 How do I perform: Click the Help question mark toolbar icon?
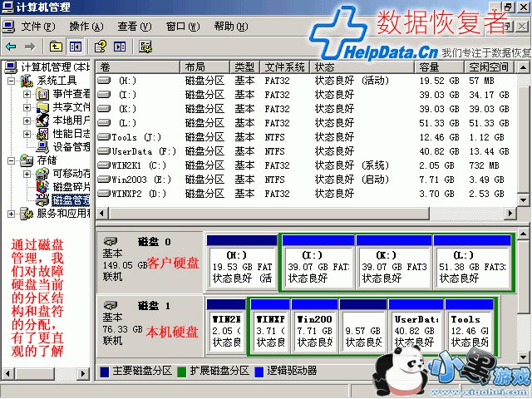point(100,47)
